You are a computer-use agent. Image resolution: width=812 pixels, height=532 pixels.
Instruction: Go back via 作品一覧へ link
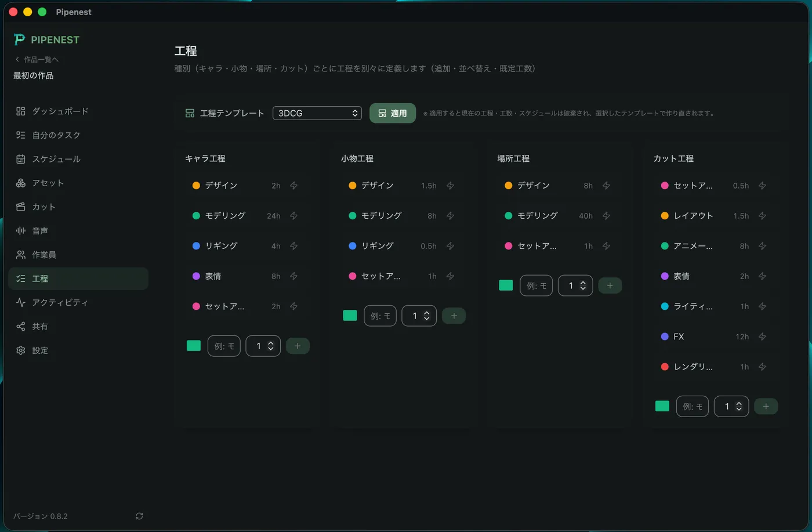coord(37,59)
